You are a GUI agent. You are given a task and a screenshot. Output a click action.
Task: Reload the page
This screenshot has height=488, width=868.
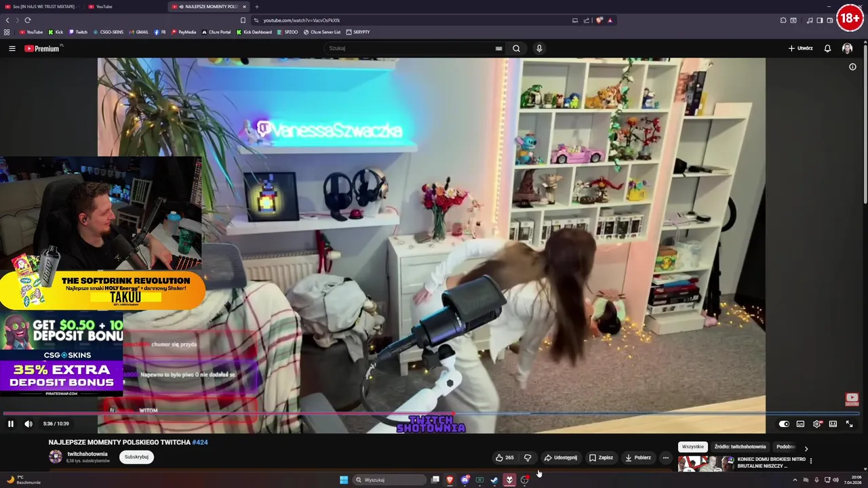pyautogui.click(x=28, y=20)
